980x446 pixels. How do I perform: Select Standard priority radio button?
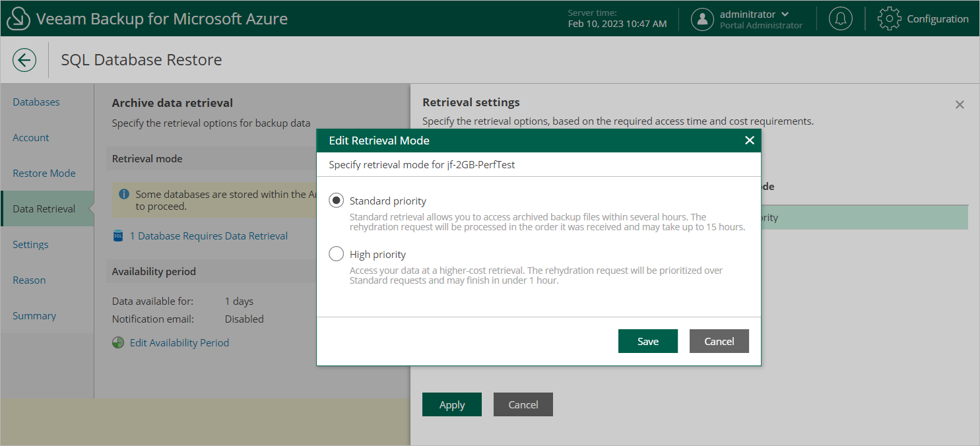(x=337, y=201)
